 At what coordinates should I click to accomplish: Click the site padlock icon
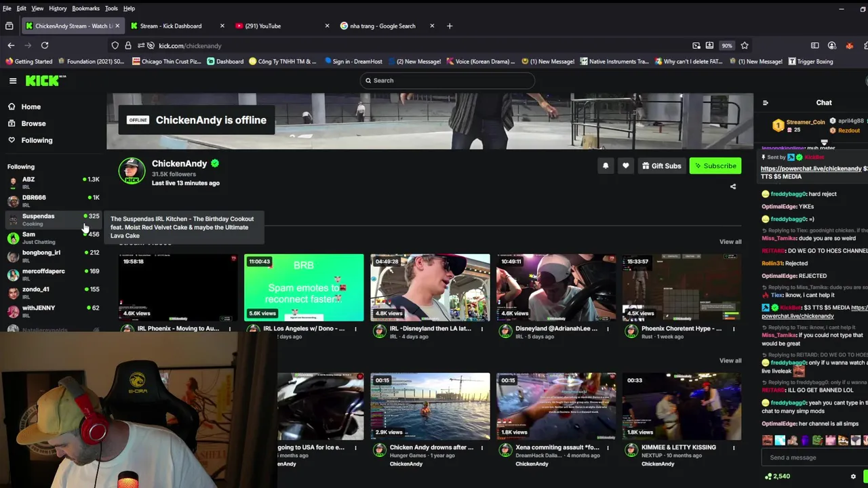tap(127, 45)
